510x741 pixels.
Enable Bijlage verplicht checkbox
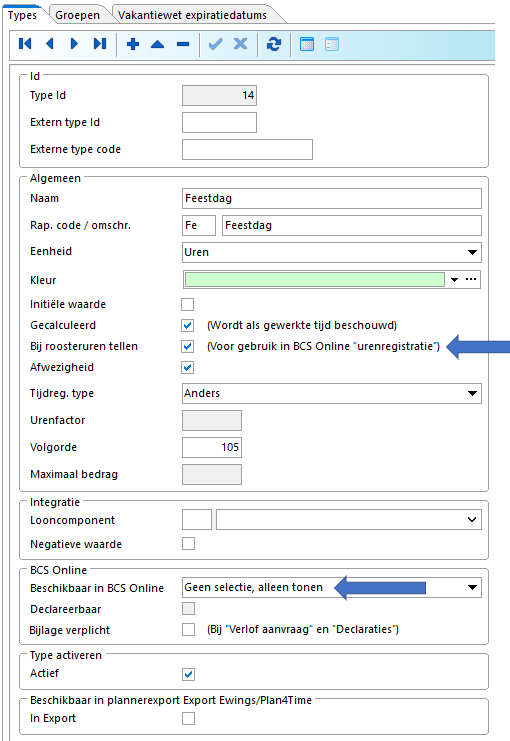click(188, 629)
